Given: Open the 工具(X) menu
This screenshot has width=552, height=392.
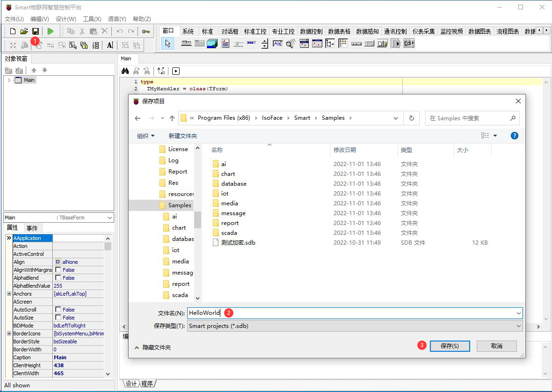Looking at the screenshot, I should point(92,19).
